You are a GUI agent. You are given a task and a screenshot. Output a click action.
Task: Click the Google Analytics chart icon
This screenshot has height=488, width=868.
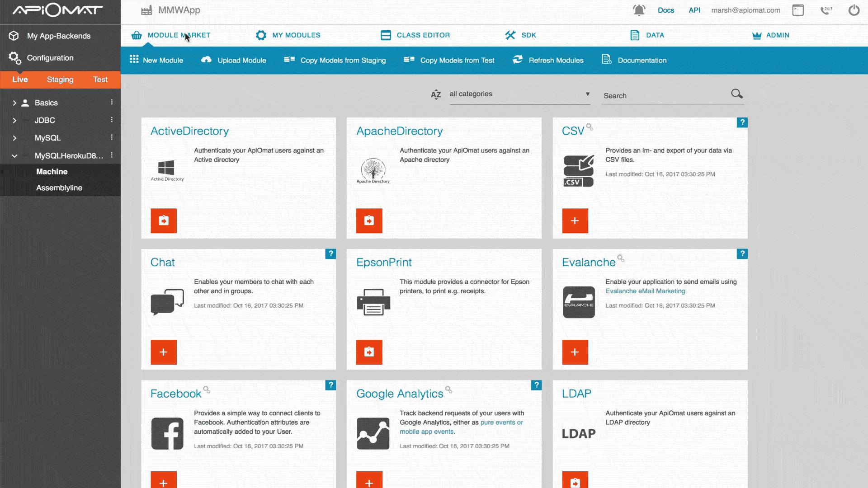click(x=373, y=433)
